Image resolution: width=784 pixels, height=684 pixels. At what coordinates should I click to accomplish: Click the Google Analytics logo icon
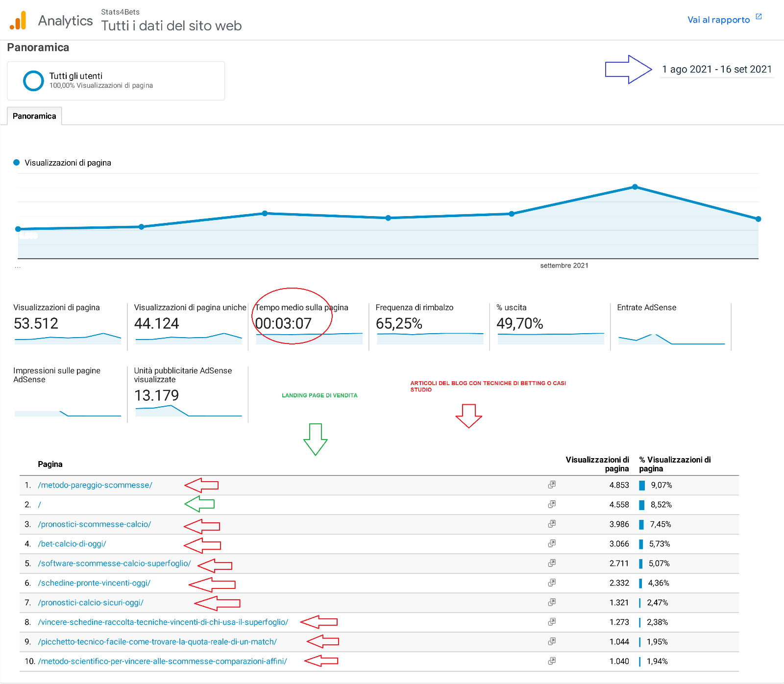point(18,21)
